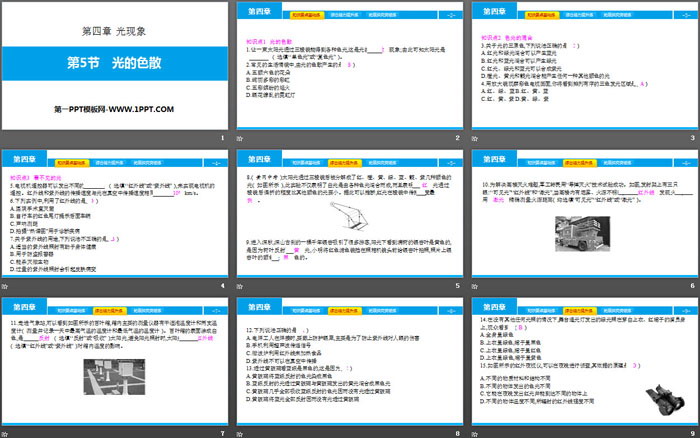The width and height of the screenshot is (700, 438).
Task: Click slide number label '4'
Action: (x=222, y=286)
